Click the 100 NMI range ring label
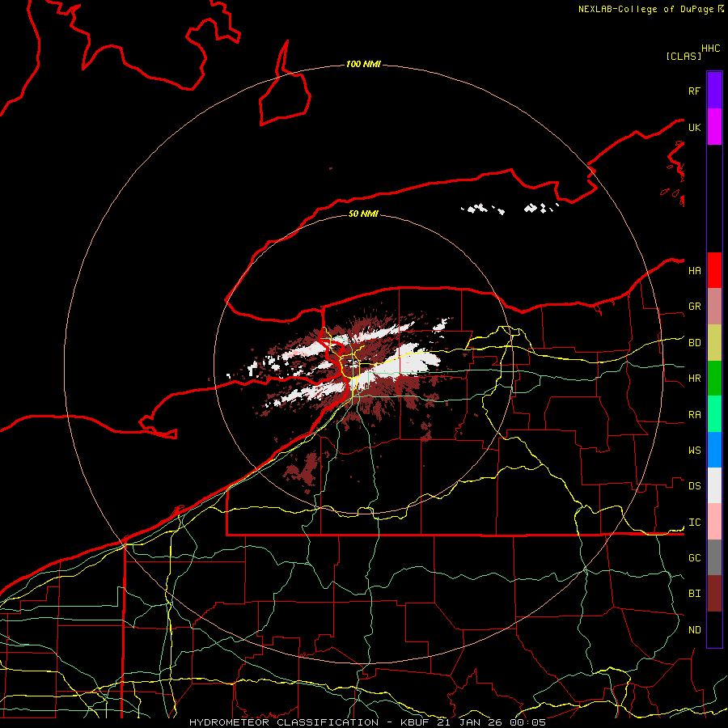This screenshot has height=728, width=728. coord(363,64)
